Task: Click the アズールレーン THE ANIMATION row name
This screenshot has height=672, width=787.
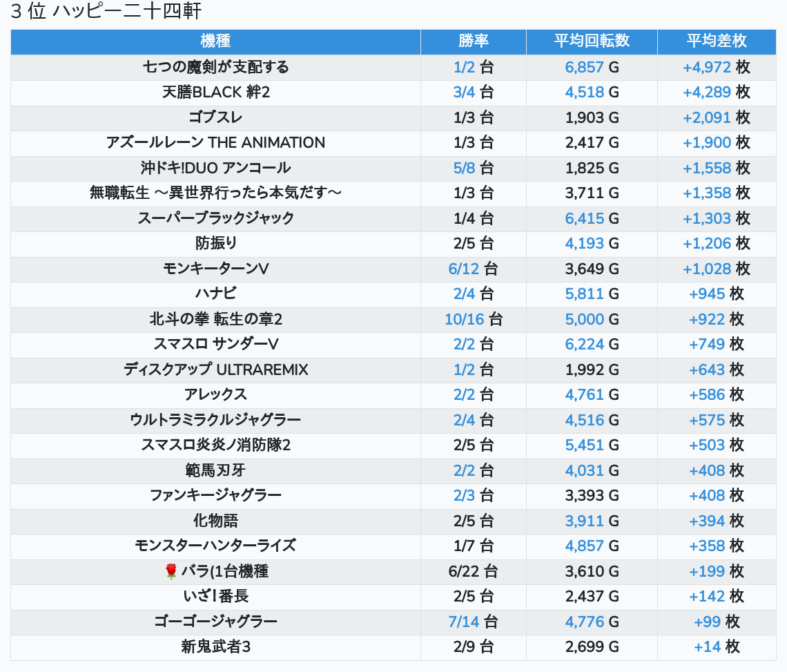Action: pos(215,143)
